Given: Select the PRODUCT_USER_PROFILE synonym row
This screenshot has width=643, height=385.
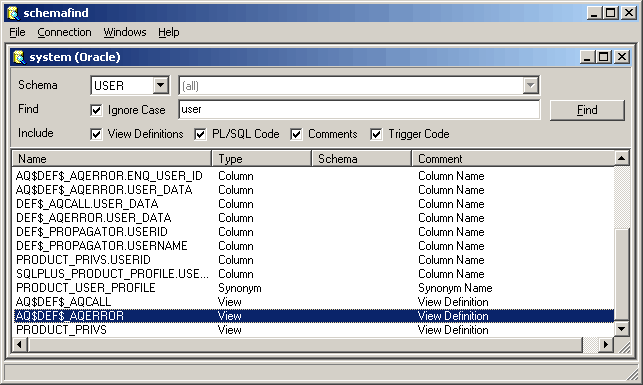Looking at the screenshot, I should click(313, 288).
